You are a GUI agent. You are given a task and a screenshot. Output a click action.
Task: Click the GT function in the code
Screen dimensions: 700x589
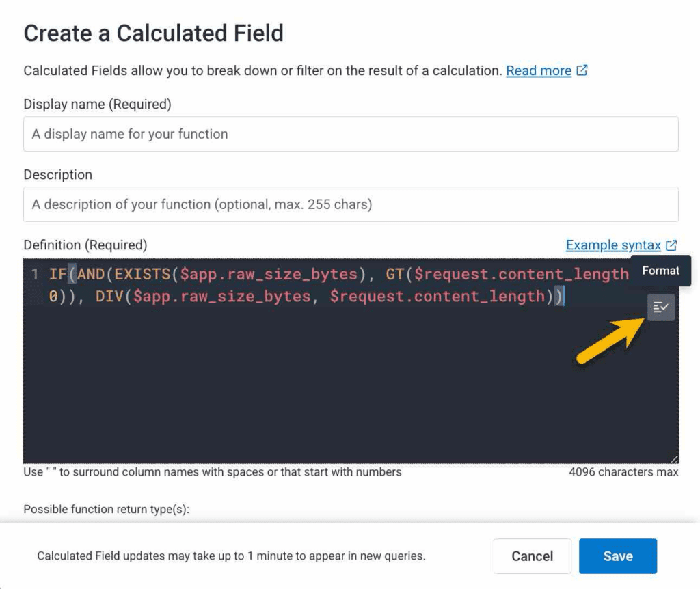[x=394, y=275]
